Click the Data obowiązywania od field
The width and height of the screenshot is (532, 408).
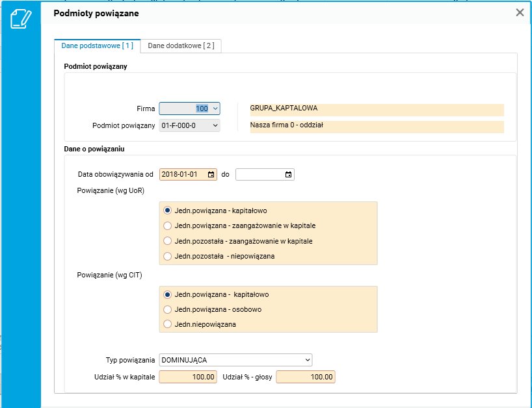pos(182,175)
